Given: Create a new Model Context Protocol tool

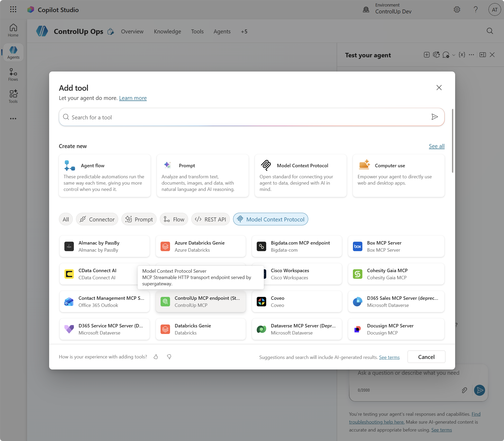Looking at the screenshot, I should pos(301,176).
